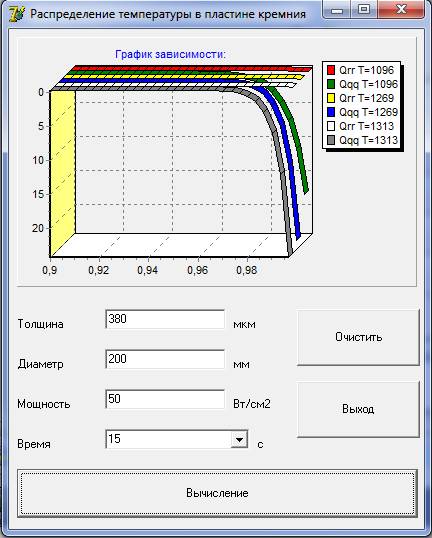
Task: Click the red Qrr T=1096 legend swatch
Action: pos(331,70)
